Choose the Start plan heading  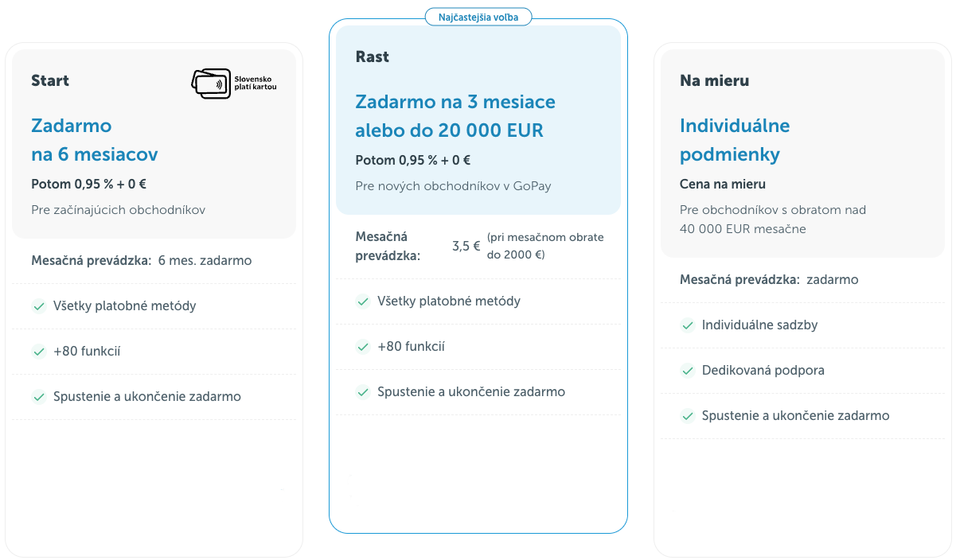click(x=50, y=80)
